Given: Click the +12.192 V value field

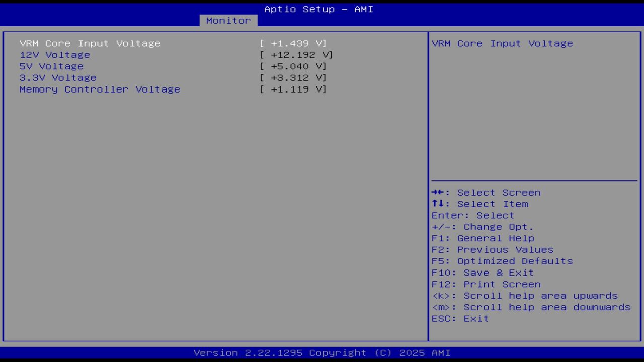Looking at the screenshot, I should point(296,55).
